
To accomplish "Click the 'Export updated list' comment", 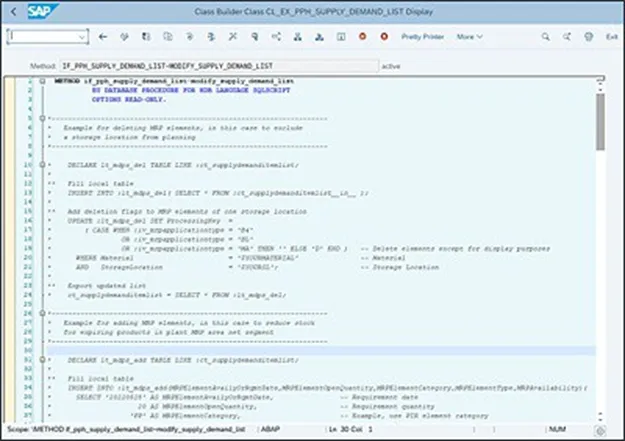I will 107,285.
